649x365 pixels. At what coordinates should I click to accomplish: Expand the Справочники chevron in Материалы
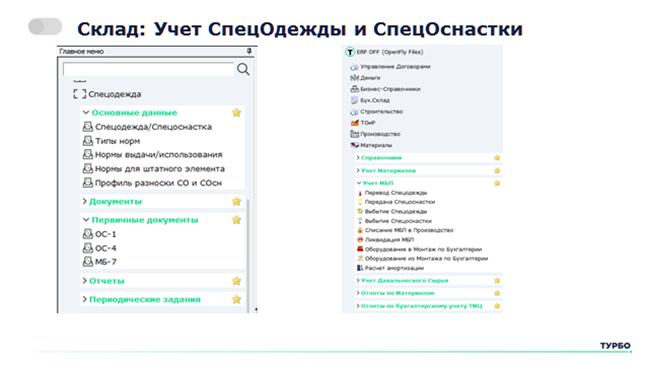pos(358,158)
